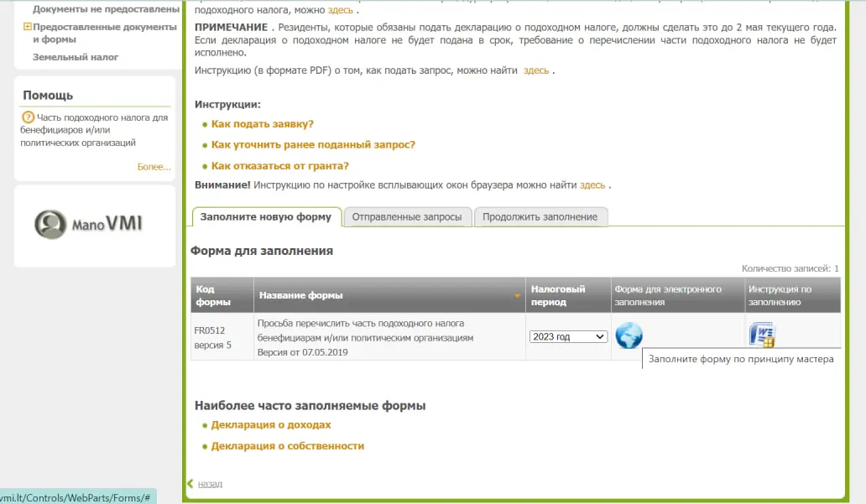This screenshot has height=504, width=866.
Task: Select the Заполните новую форму tab
Action: pos(267,216)
